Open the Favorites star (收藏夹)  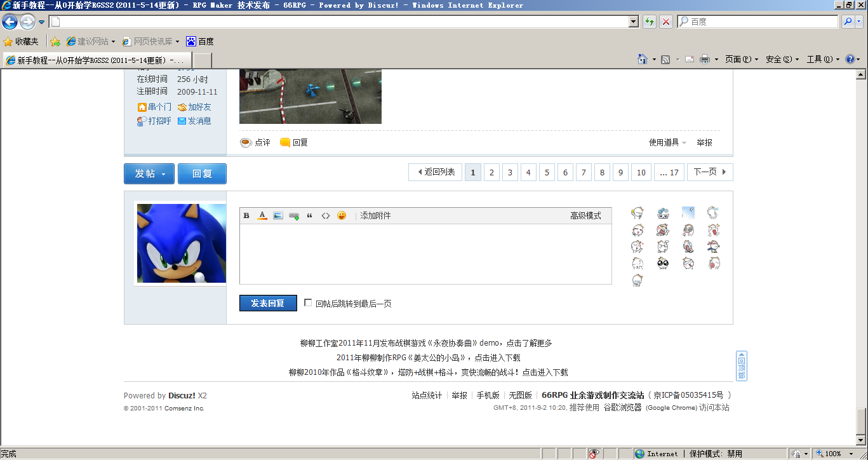point(21,41)
